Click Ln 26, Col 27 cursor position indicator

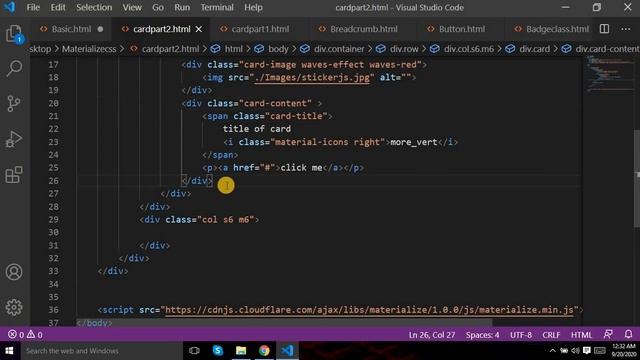(432, 335)
